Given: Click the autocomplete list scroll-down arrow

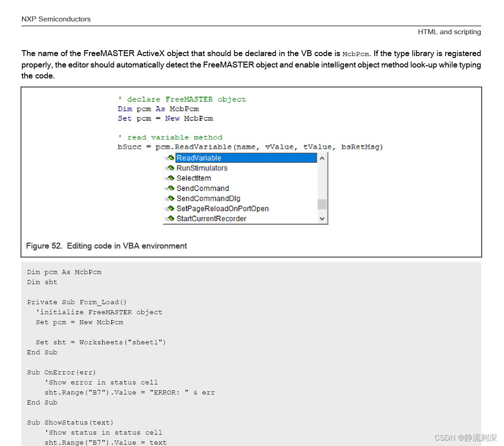Looking at the screenshot, I should pos(322,219).
